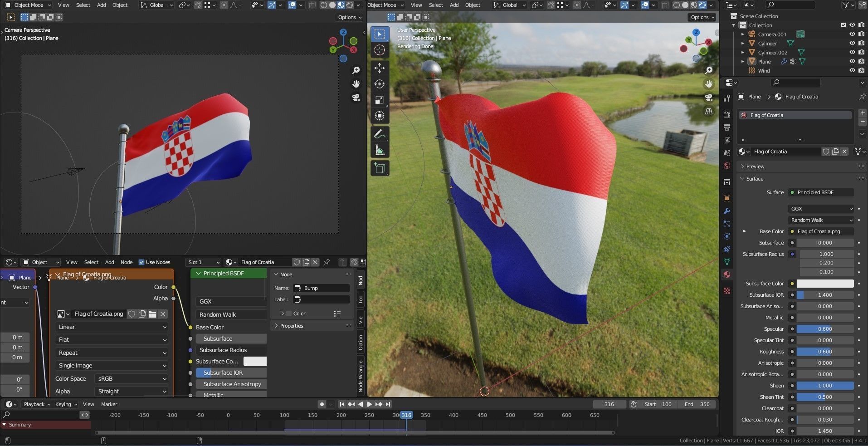Viewport: 868px width, 446px height.
Task: Open image file browser for Flag of Croatia.png
Action: [x=152, y=314]
